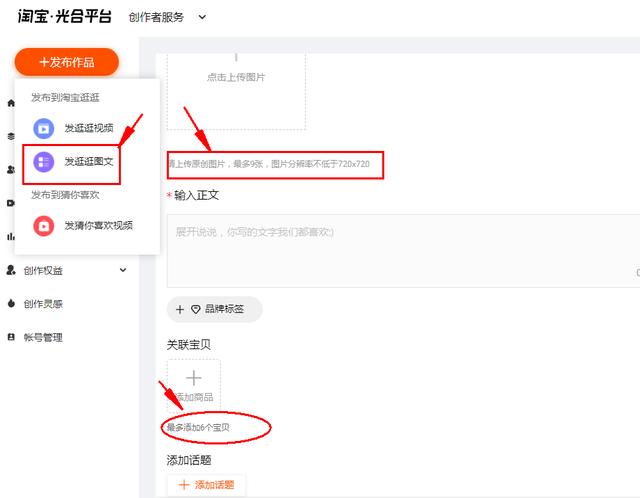Open 帐号管理 in the sidebar
The height and width of the screenshot is (498, 640).
(43, 338)
